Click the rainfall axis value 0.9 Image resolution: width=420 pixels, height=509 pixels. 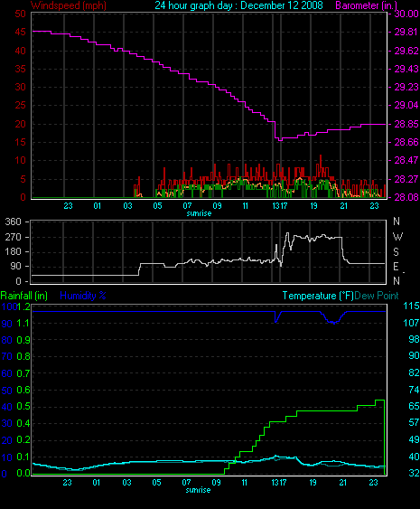point(23,340)
